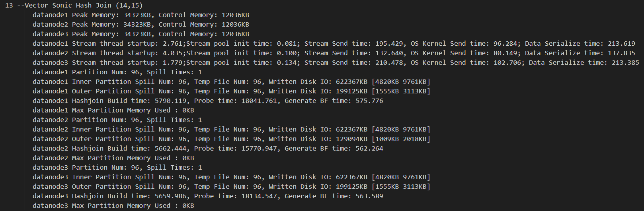
Task: Click line number 13 at the start
Action: 9,6
